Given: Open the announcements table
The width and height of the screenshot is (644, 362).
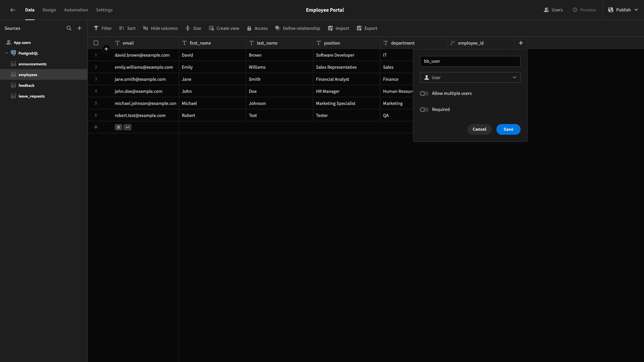Looking at the screenshot, I should [44, 64].
